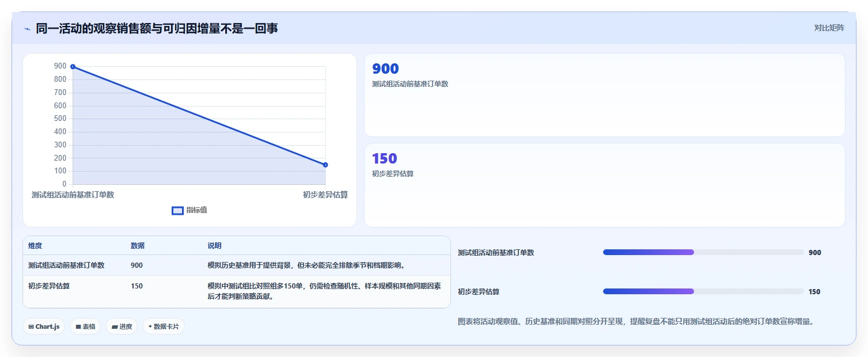Click the 测试组活动前基准订单数 caption under 900 card

click(410, 84)
